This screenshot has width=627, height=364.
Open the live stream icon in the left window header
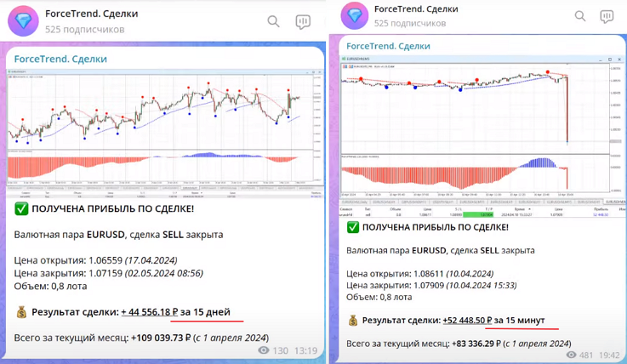pos(303,21)
